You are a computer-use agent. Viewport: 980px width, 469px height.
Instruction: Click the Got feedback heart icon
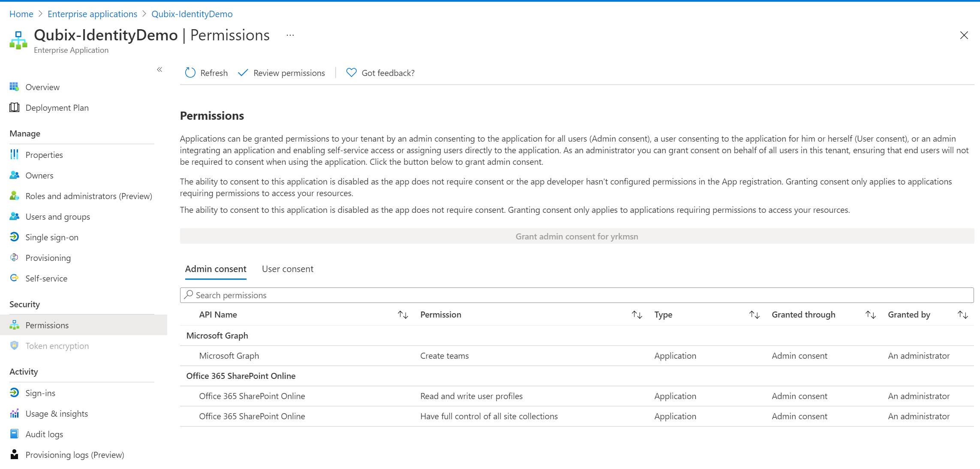click(351, 73)
